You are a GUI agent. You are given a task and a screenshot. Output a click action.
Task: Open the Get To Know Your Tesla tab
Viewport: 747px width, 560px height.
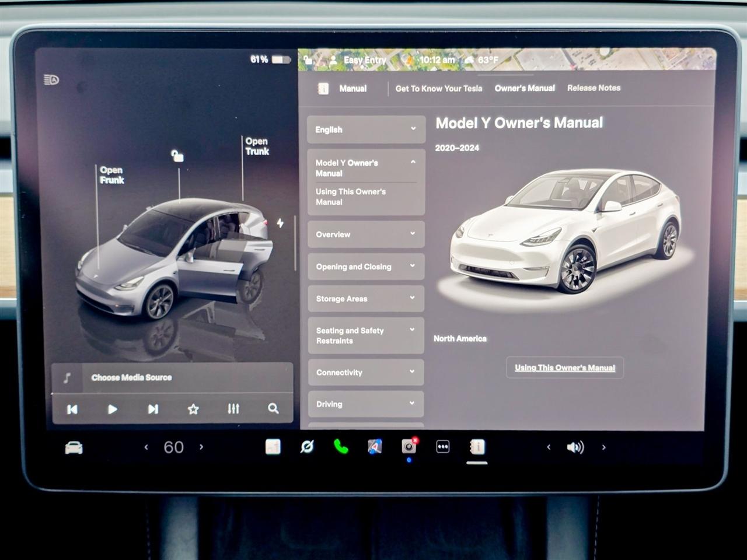(438, 88)
